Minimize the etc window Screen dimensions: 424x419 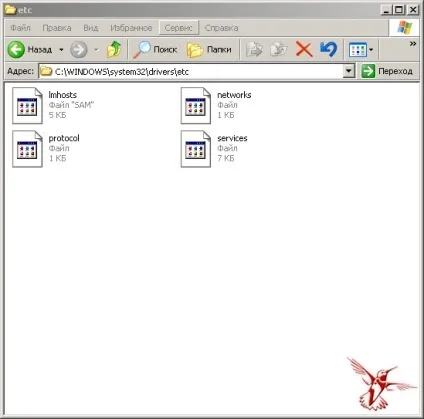(x=386, y=10)
